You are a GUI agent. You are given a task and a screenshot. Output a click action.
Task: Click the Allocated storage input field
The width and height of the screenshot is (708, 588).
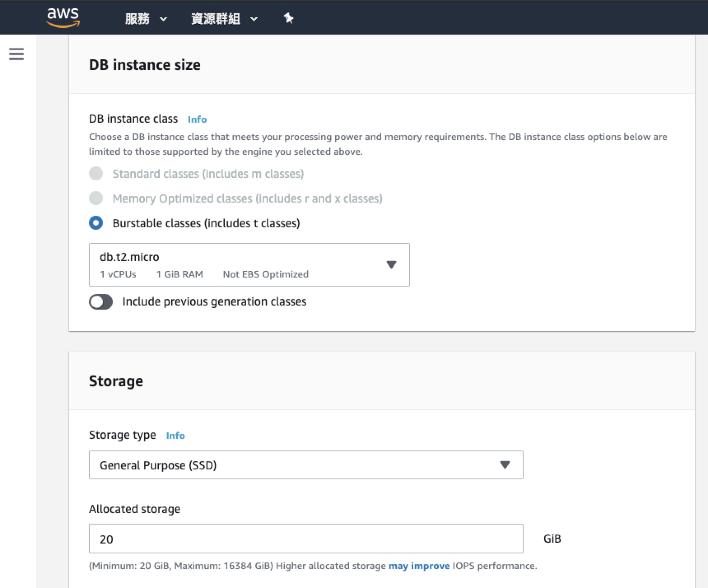tap(305, 539)
